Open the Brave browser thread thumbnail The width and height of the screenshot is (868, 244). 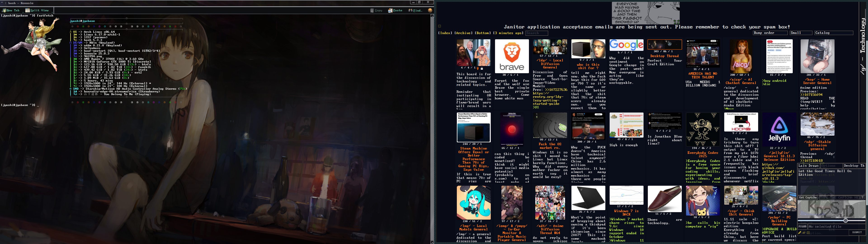tap(512, 56)
